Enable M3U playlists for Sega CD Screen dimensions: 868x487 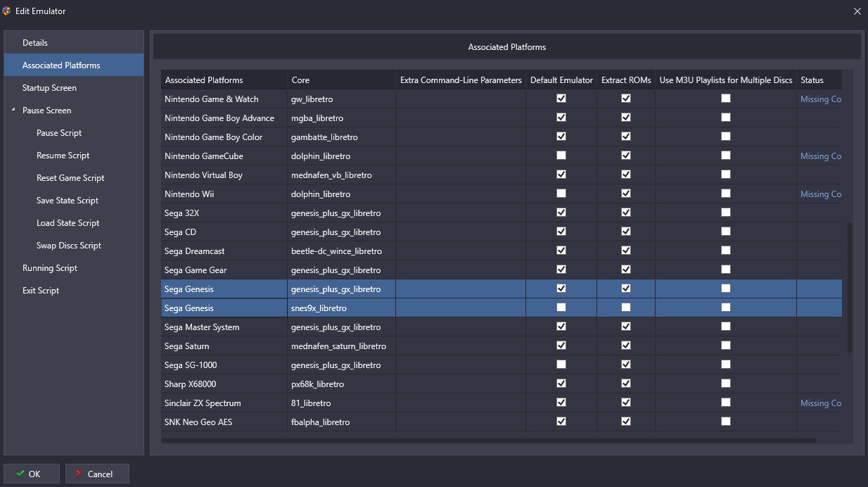(x=726, y=232)
